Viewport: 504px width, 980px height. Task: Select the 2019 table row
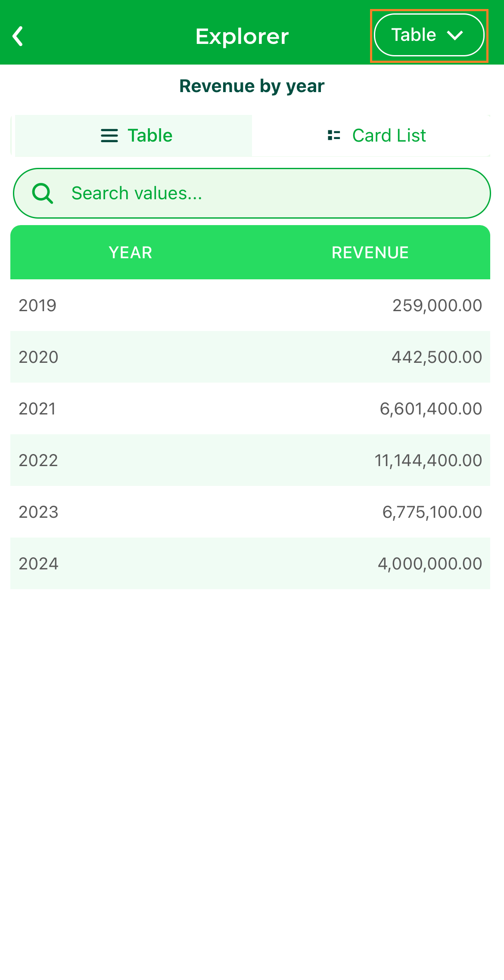tap(250, 306)
